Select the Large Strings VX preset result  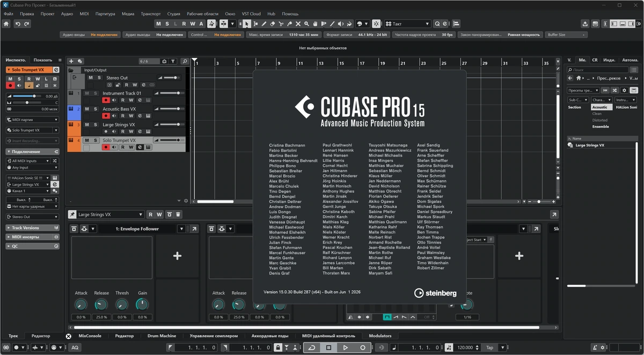pos(590,145)
